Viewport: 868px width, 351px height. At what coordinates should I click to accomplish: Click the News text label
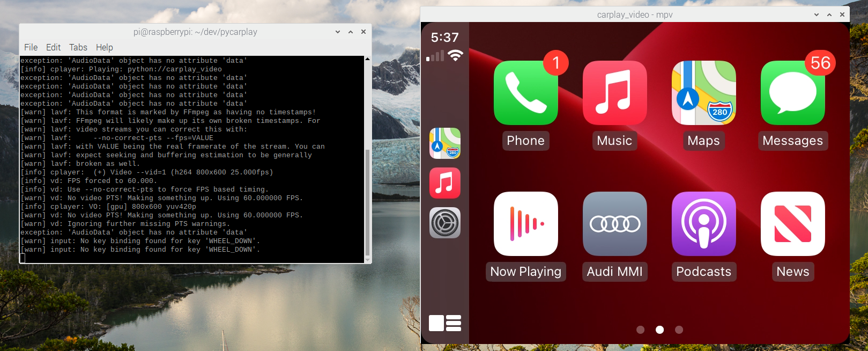792,272
